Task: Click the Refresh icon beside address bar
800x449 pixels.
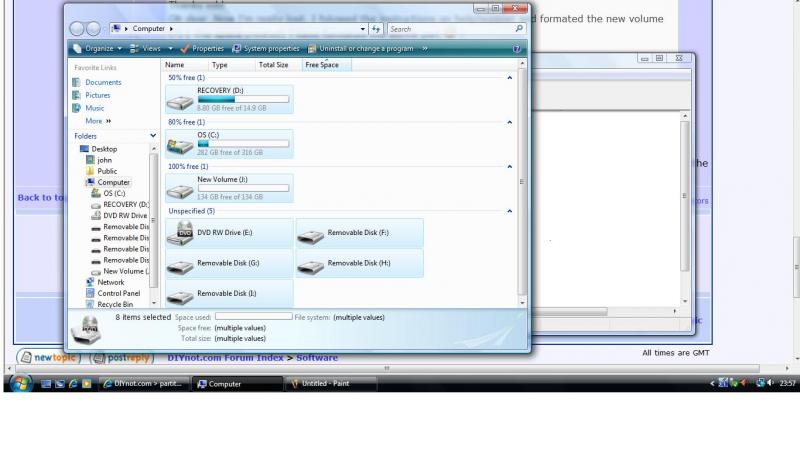Action: tap(376, 29)
